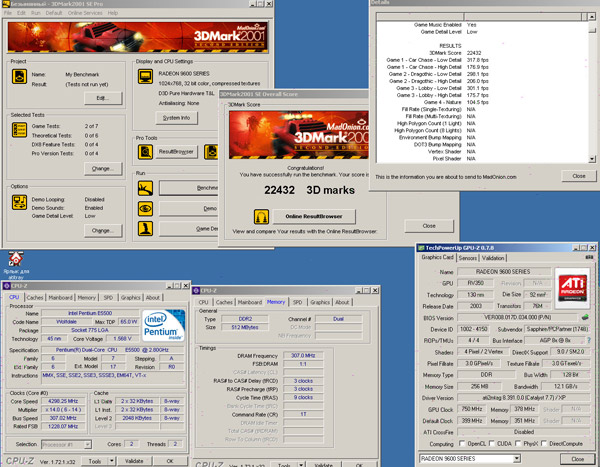Screen dimensions: 600x467
Task: Open the Processor #1 selection dropdown
Action: click(x=88, y=444)
